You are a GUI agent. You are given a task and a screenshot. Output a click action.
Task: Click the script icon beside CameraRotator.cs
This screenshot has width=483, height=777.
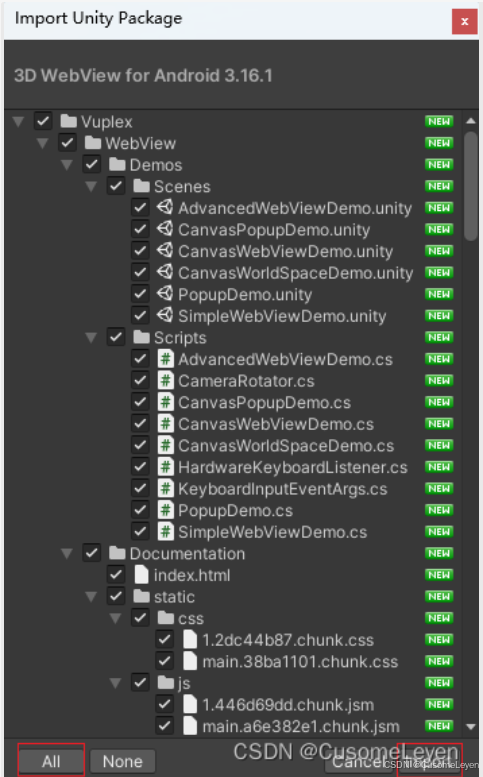pos(165,381)
